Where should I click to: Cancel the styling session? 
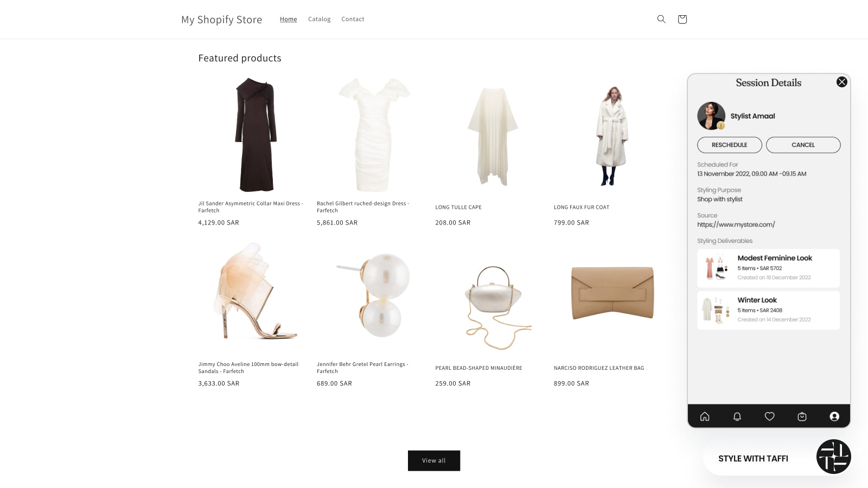pyautogui.click(x=803, y=145)
